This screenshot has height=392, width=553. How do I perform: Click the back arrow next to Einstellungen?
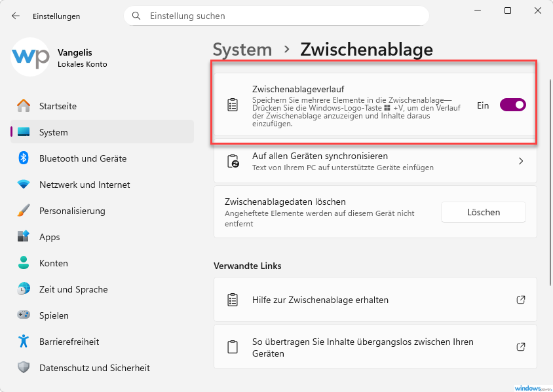(x=15, y=16)
